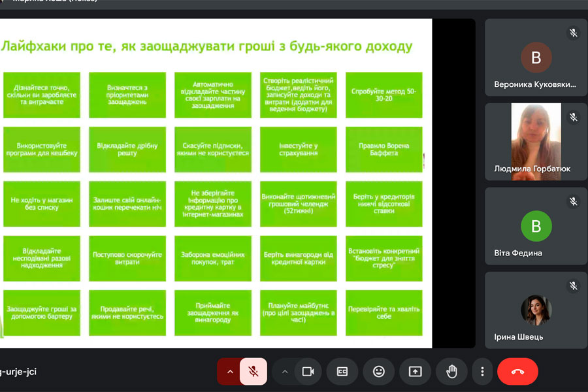Click muted mic icon on Вероника Куковяки tile
588x392 pixels.
(574, 33)
